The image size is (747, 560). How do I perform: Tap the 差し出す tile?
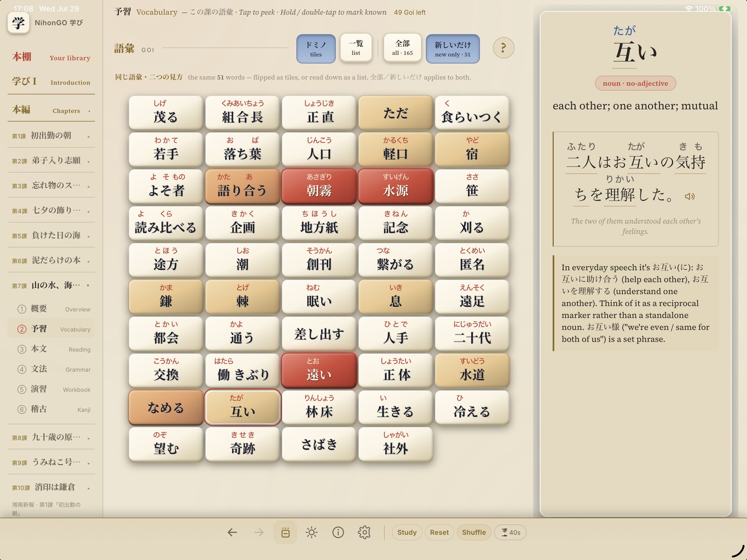tap(319, 334)
